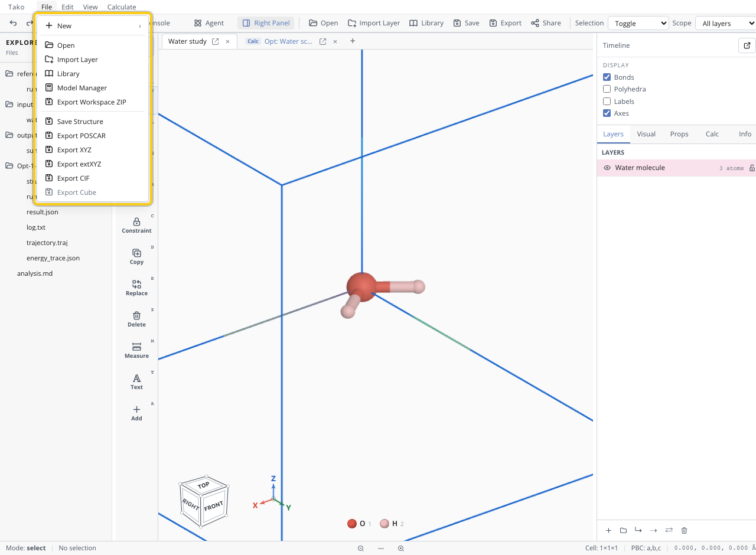Close the Opt: Water sc... tab
Viewport: 756px width, 555px height.
pos(335,41)
